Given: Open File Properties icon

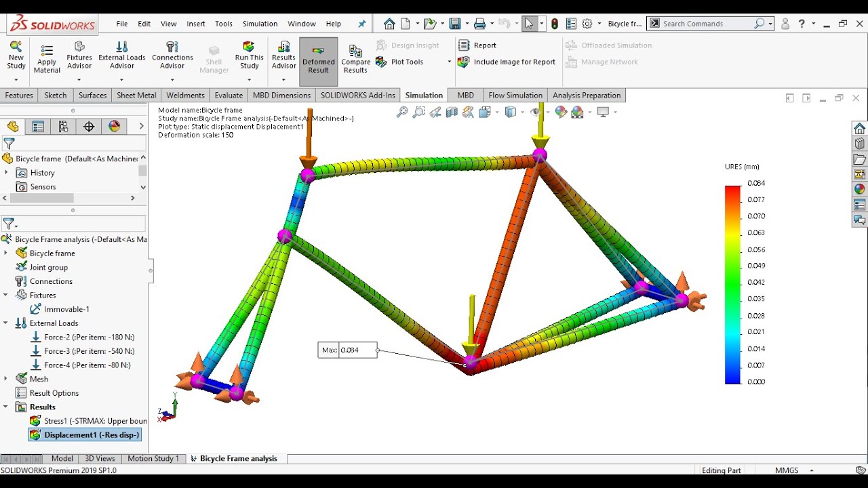Looking at the screenshot, I should pyautogui.click(x=571, y=24).
